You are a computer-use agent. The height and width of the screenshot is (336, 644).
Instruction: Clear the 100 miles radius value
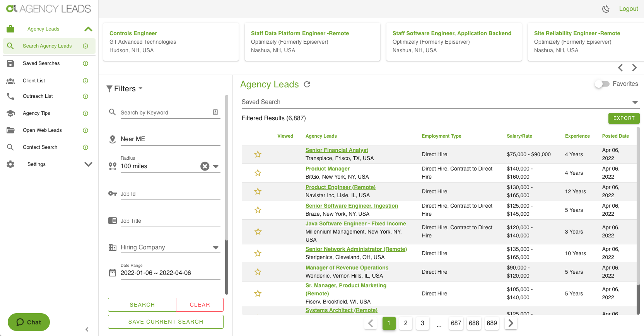(205, 166)
